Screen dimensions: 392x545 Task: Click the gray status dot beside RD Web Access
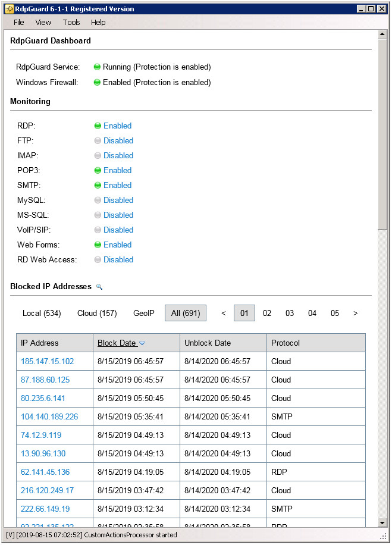(98, 260)
